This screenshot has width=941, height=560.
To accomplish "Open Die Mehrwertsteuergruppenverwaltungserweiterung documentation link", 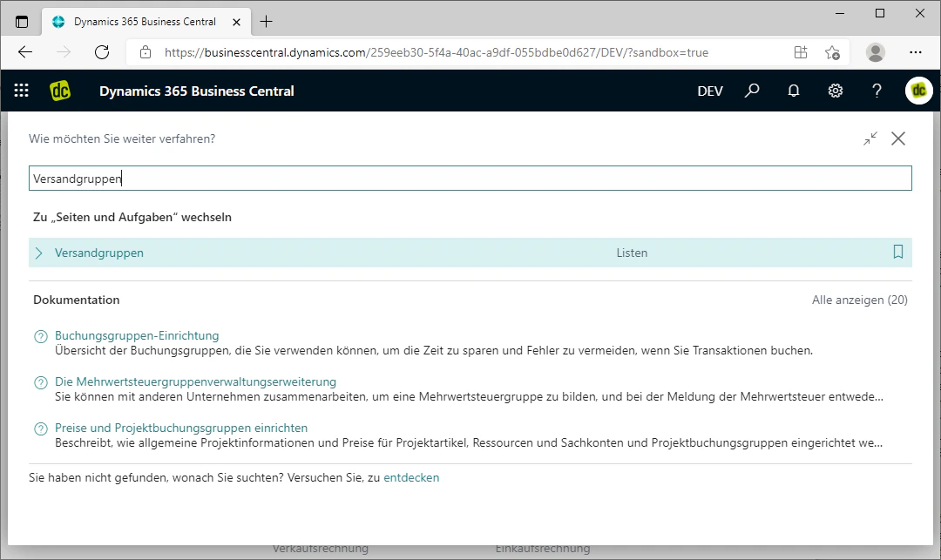I will coord(196,382).
